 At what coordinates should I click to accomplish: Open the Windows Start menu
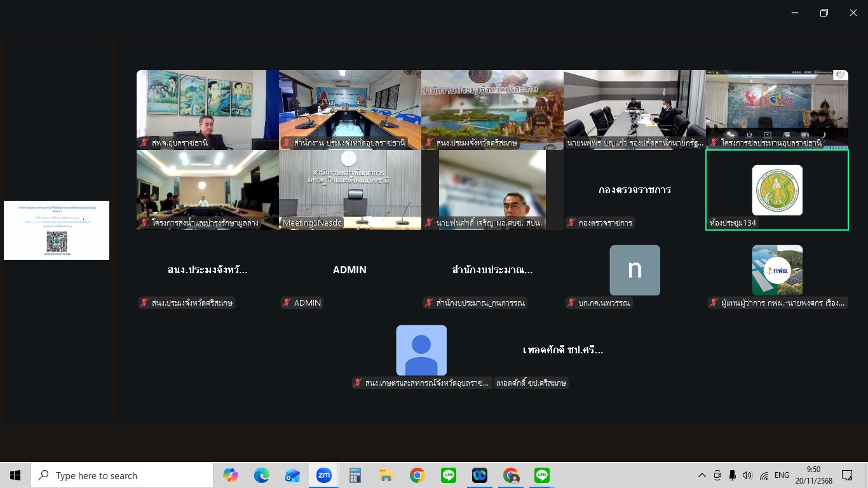pyautogui.click(x=15, y=475)
